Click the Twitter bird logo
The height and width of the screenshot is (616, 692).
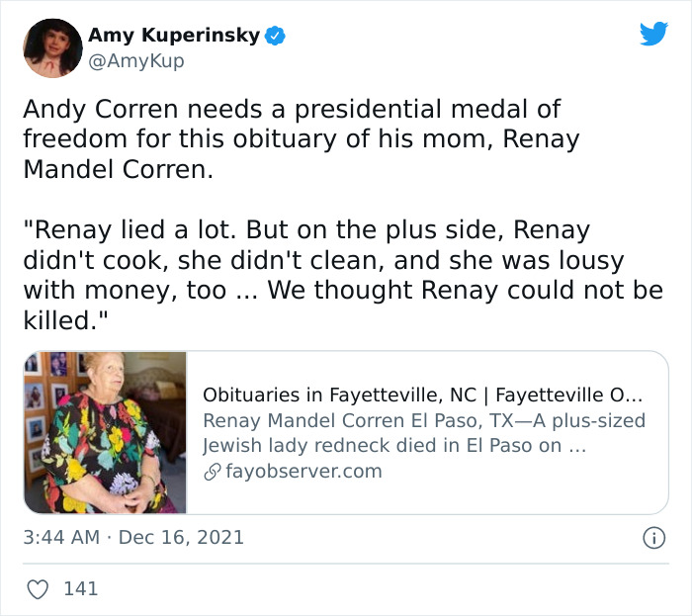tap(653, 34)
